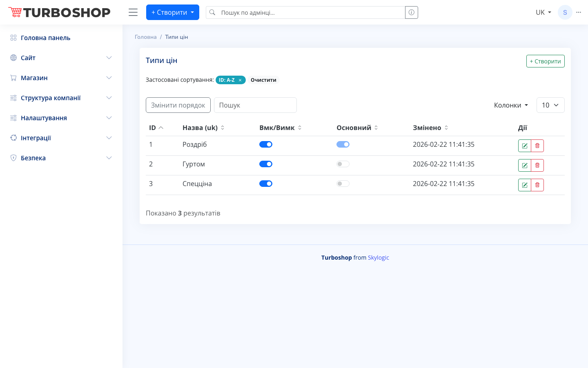Edit the Роздріб price type

(x=525, y=146)
